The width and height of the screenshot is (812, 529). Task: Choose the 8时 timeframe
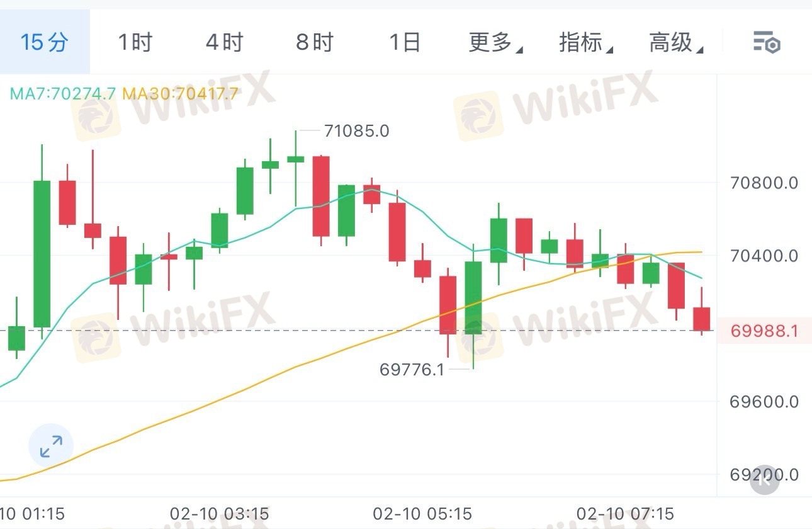[315, 43]
